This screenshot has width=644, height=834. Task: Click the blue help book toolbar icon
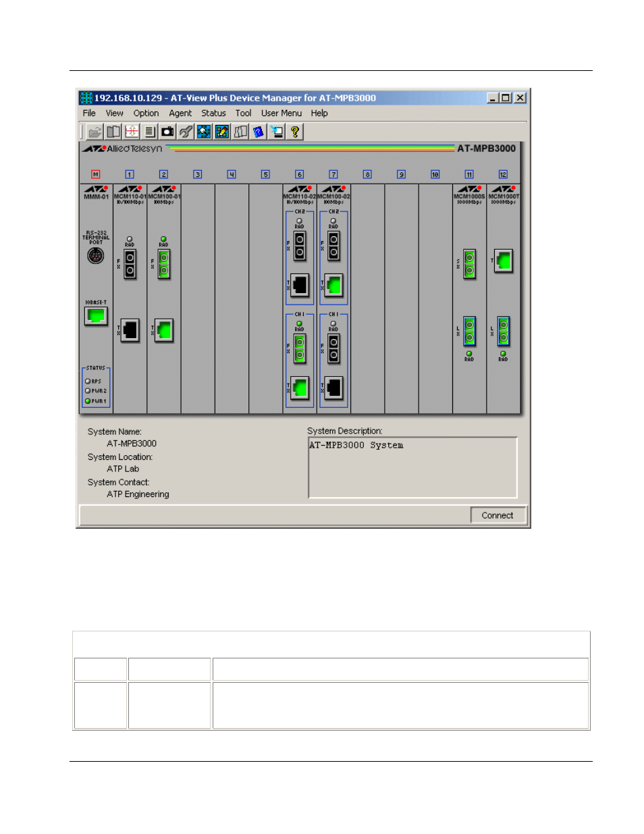pos(259,132)
